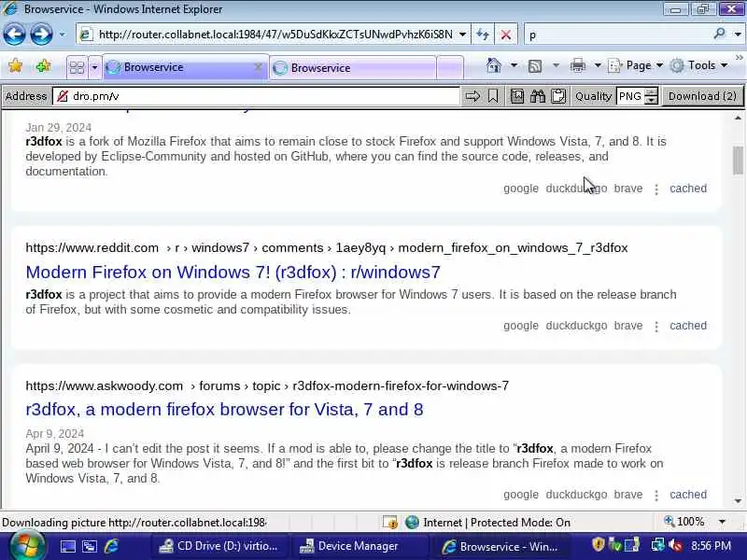
Task: Click the Refresh page icon
Action: (x=483, y=35)
